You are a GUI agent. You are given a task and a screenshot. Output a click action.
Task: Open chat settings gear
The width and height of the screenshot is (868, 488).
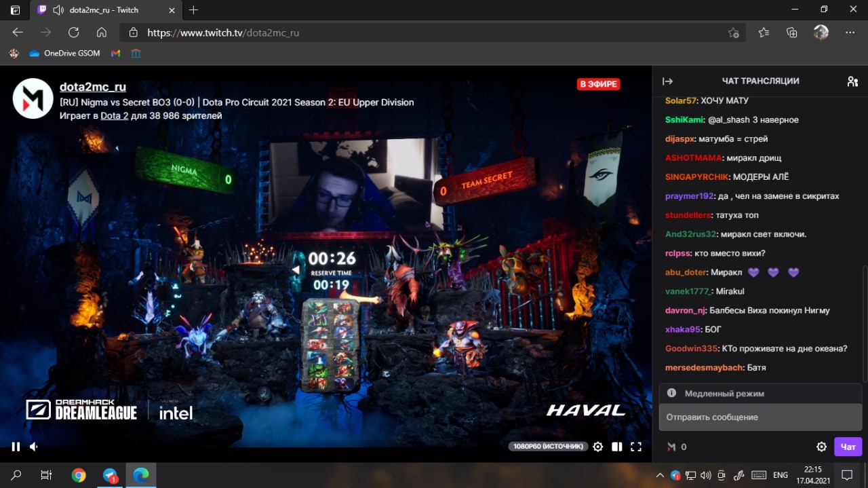coord(821,447)
